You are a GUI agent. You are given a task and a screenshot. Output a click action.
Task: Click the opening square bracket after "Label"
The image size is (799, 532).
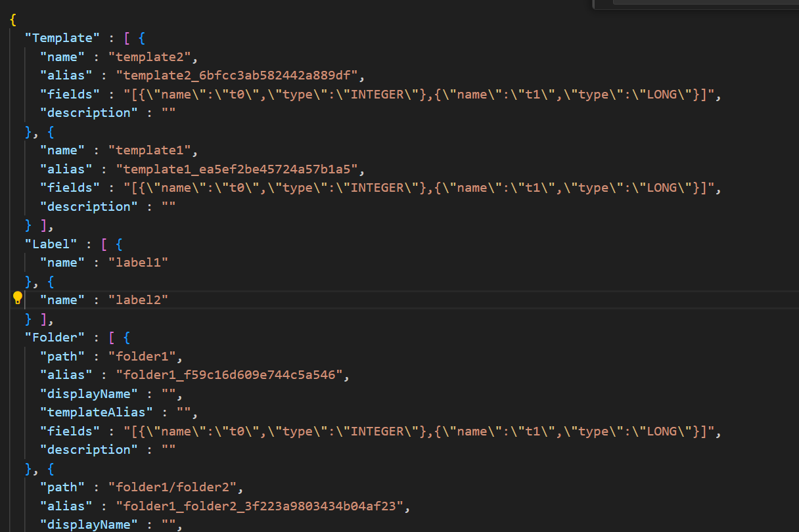click(x=104, y=244)
